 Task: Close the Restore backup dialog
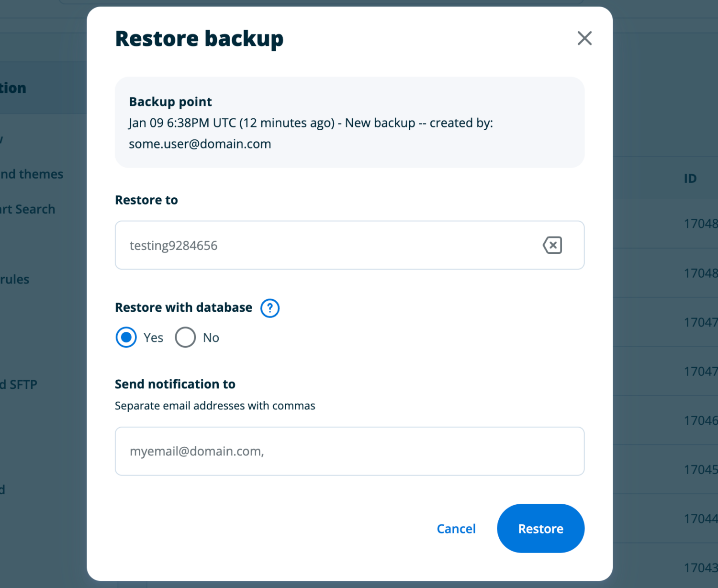pyautogui.click(x=584, y=38)
